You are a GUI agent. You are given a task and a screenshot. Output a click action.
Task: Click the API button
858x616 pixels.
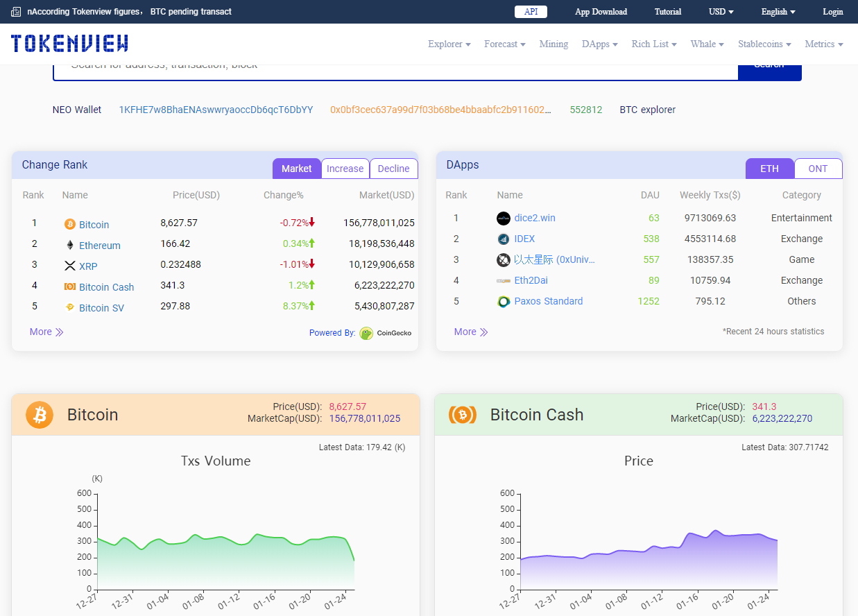coord(531,12)
